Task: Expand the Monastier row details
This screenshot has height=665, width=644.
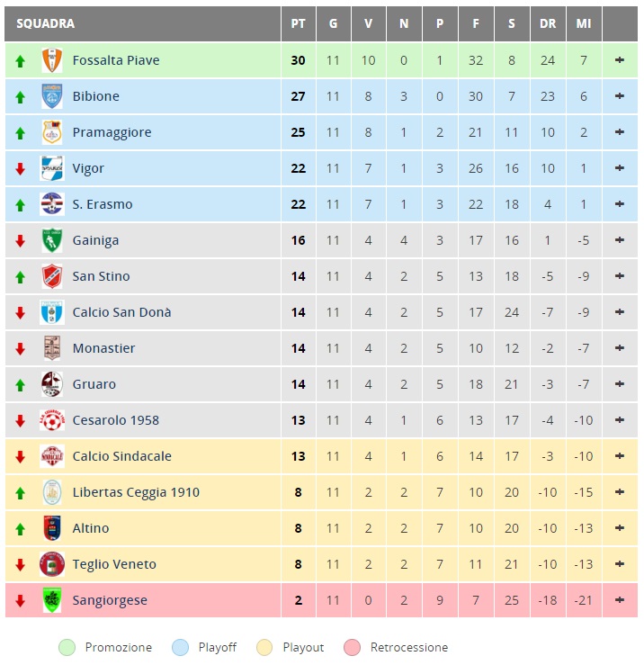Action: pos(620,347)
